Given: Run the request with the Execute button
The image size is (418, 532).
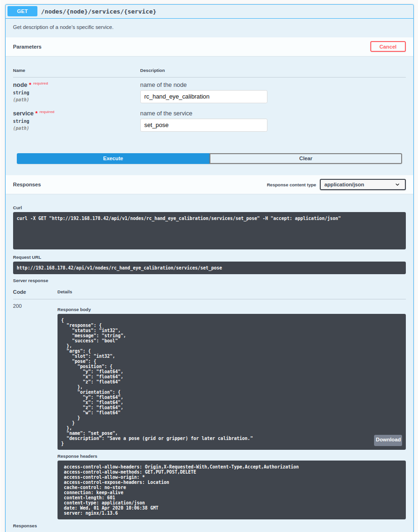Looking at the screenshot, I should (x=113, y=158).
